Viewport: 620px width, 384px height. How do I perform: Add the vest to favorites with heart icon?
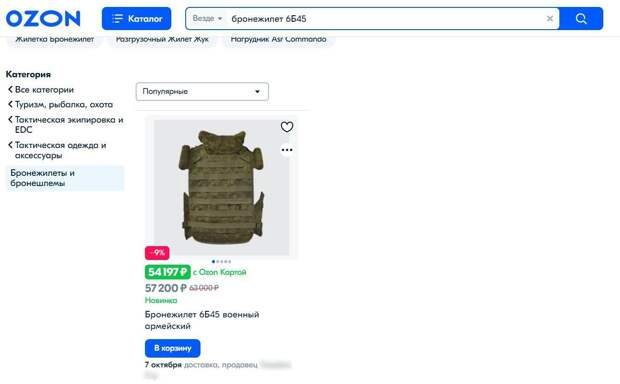click(x=287, y=127)
